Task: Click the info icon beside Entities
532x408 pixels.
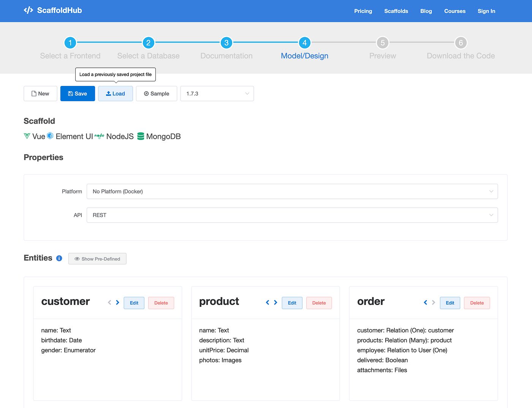Action: coord(59,258)
